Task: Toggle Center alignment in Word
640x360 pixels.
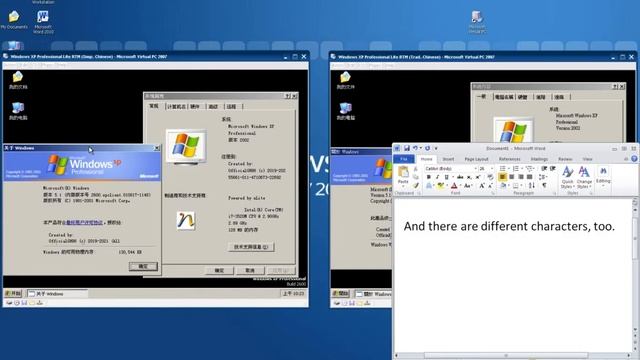Action: click(511, 177)
